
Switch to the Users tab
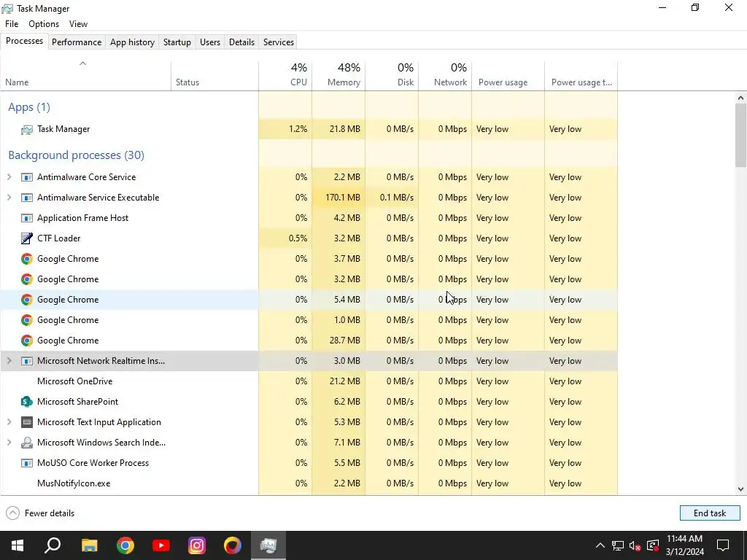pos(210,42)
